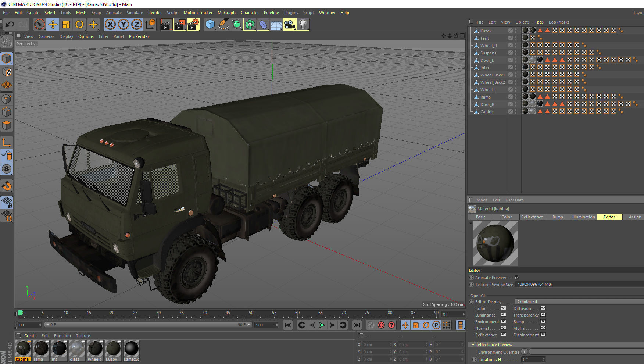Activate the Rotate tool
Screen dimensions: 644x364
(x=79, y=25)
